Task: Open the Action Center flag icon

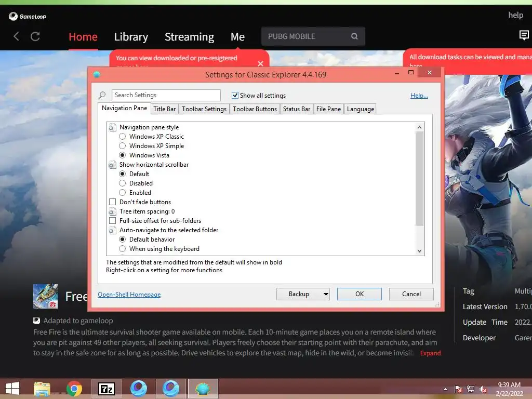Action: (x=458, y=389)
